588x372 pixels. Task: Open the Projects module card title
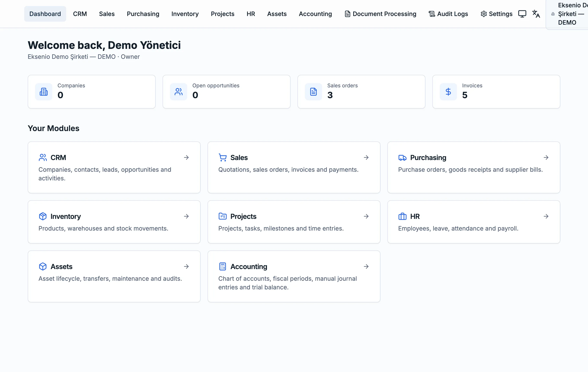click(243, 216)
